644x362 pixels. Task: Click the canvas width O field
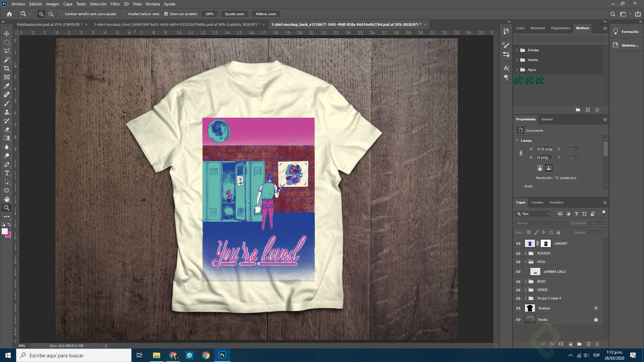[544, 149]
